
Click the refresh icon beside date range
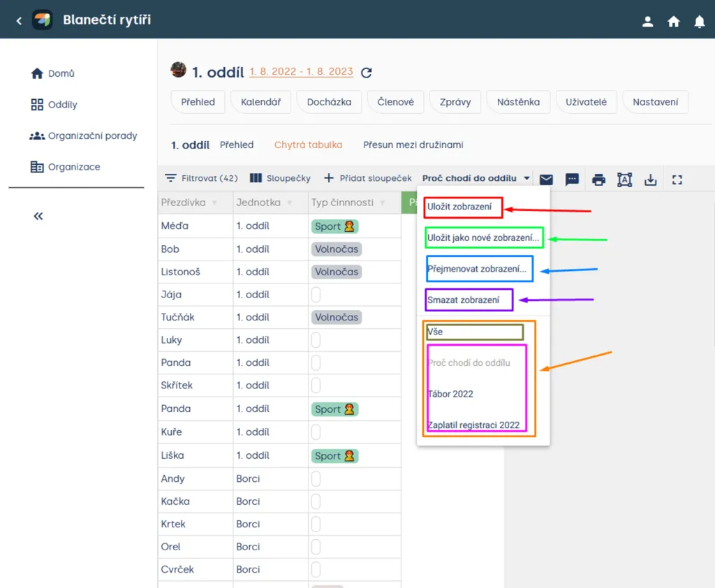(x=366, y=73)
